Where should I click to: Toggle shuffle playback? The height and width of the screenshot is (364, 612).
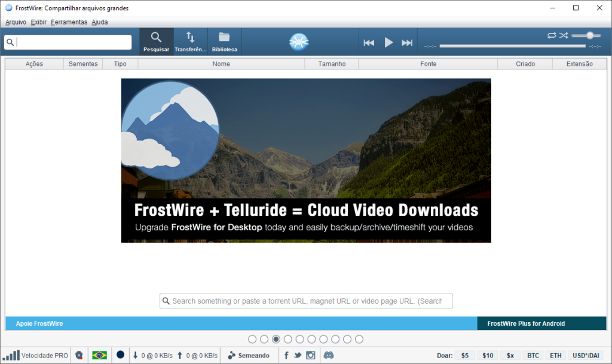tap(562, 35)
